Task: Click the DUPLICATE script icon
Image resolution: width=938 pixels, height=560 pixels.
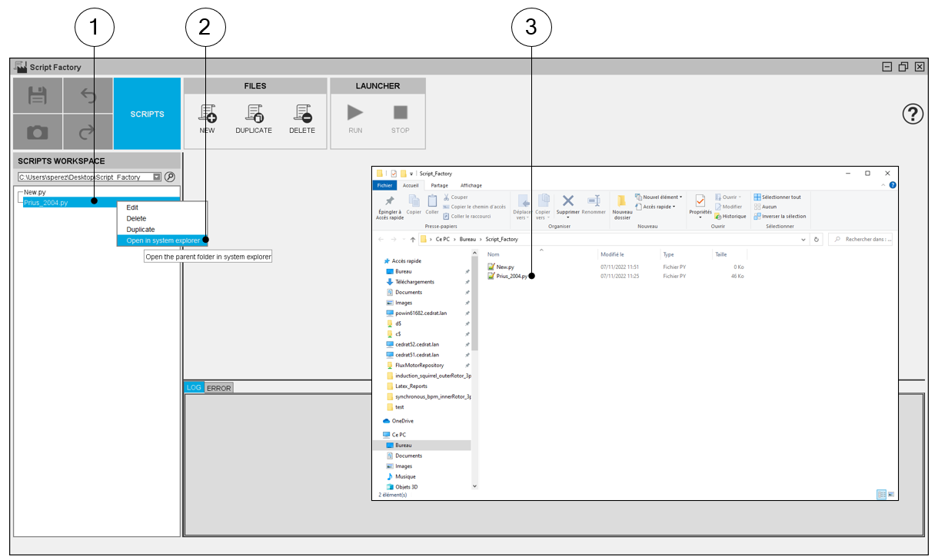Action: click(254, 114)
